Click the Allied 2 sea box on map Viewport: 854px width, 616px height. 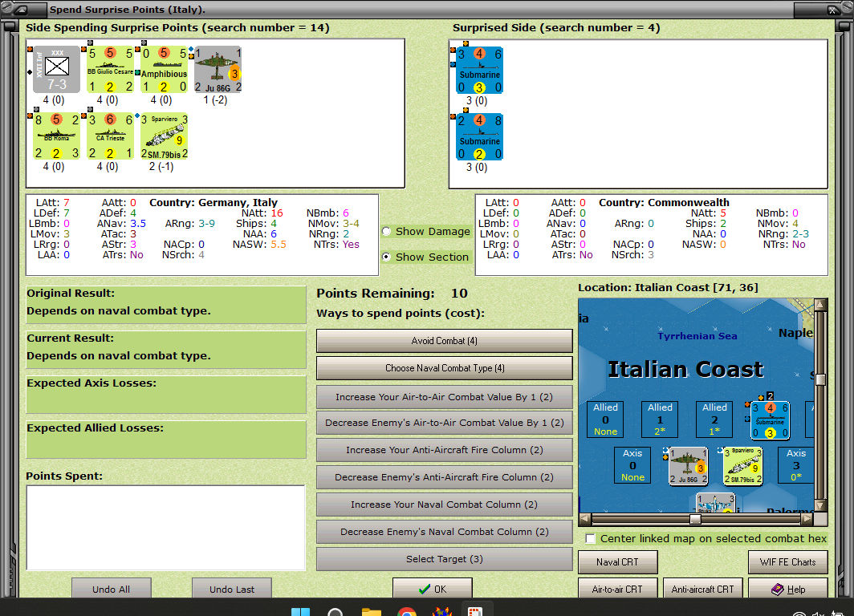click(714, 419)
